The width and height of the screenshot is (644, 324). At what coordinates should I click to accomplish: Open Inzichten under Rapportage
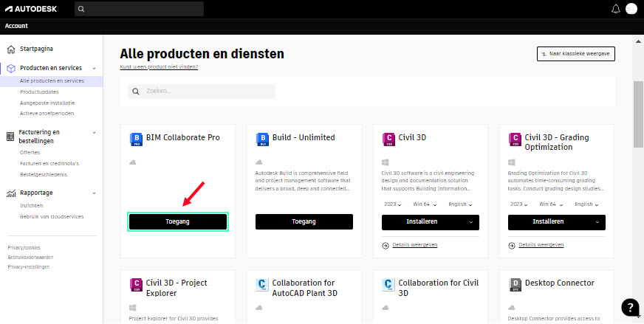(31, 206)
